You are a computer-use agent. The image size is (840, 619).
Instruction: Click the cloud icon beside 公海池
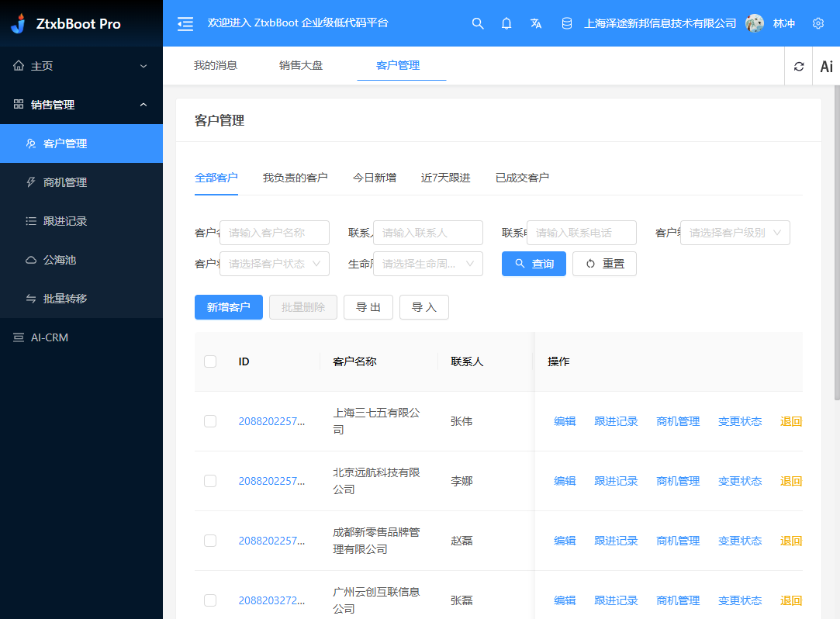31,260
